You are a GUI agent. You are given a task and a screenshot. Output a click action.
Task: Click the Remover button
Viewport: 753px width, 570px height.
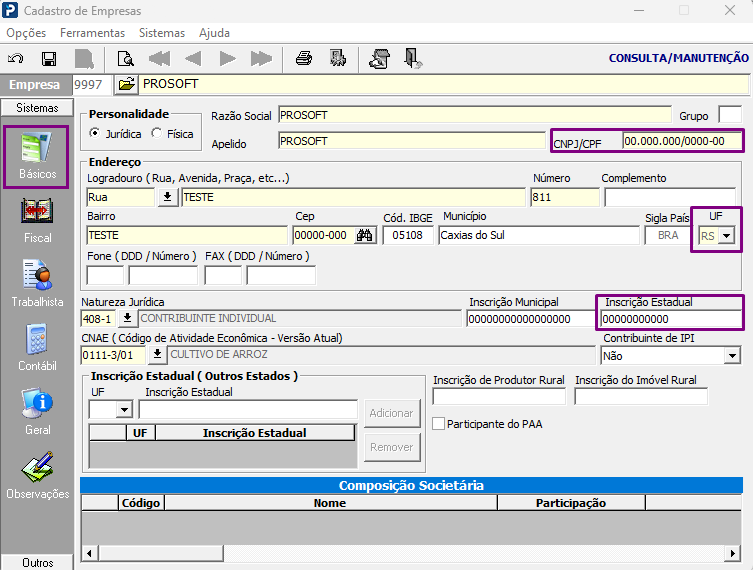[x=392, y=447]
